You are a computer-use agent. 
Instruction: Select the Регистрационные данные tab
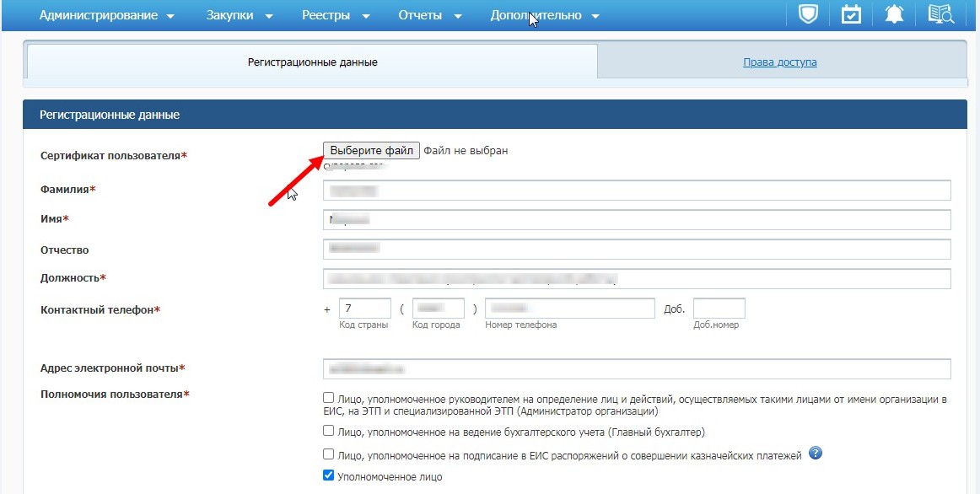point(312,62)
